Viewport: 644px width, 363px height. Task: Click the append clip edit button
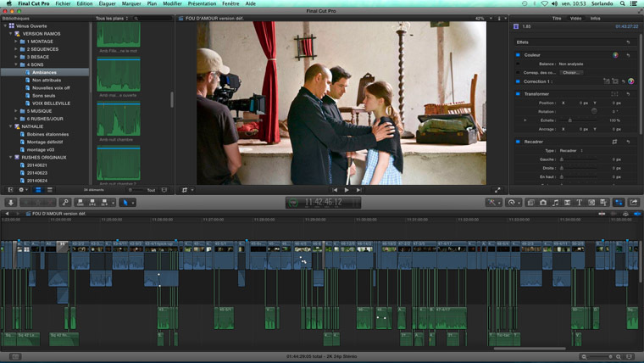click(x=104, y=202)
